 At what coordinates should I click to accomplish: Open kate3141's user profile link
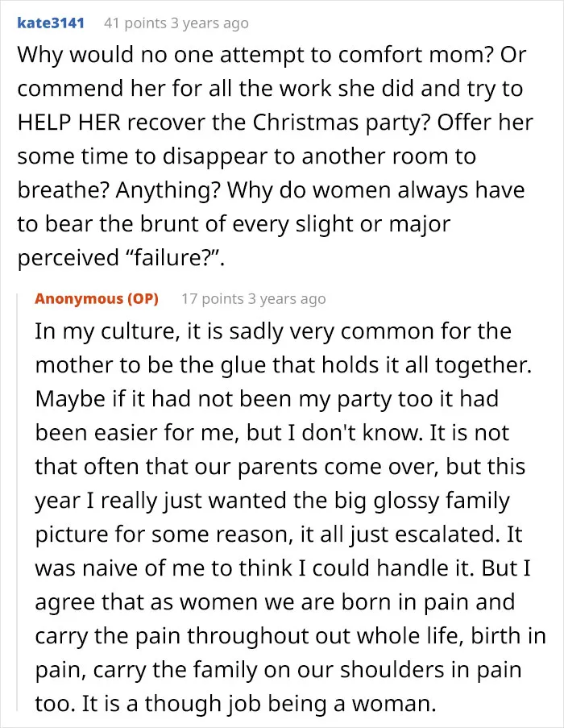[x=51, y=23]
